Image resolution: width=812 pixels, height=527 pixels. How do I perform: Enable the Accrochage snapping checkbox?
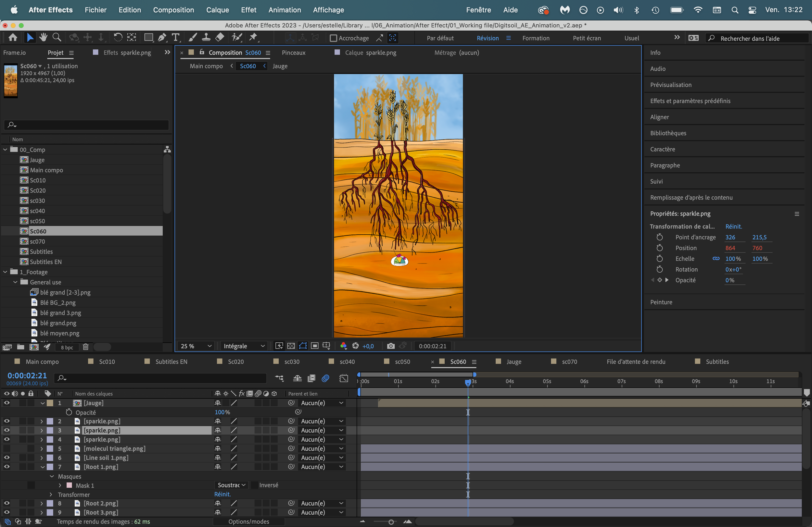pos(333,38)
